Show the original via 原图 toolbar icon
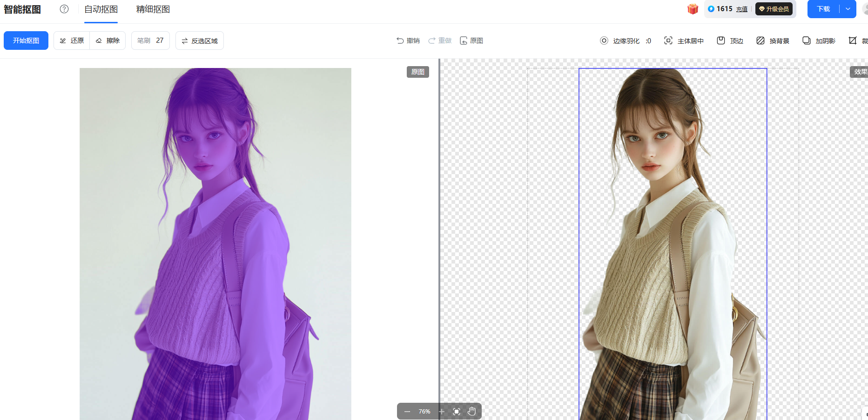Screen dimensions: 868x420 [471, 41]
